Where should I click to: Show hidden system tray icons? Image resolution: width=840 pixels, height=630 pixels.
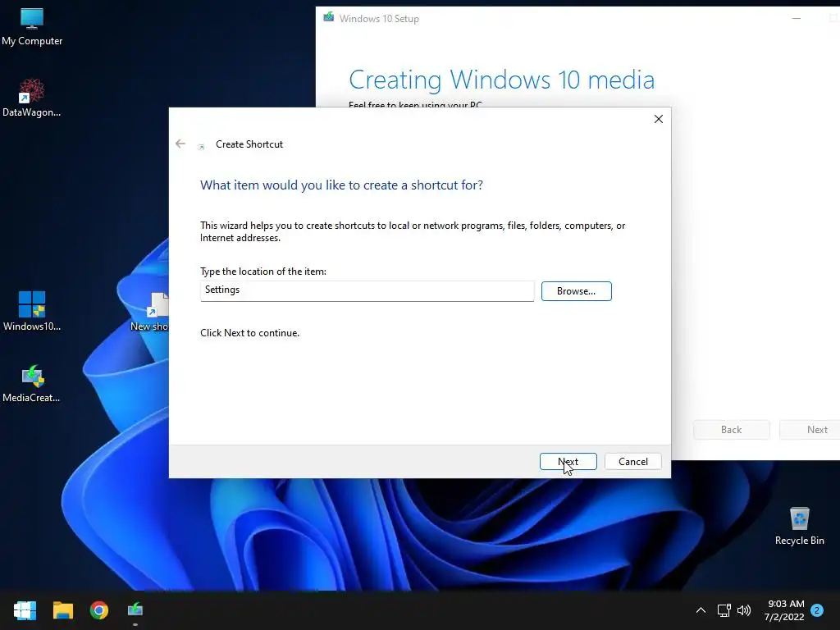701,610
